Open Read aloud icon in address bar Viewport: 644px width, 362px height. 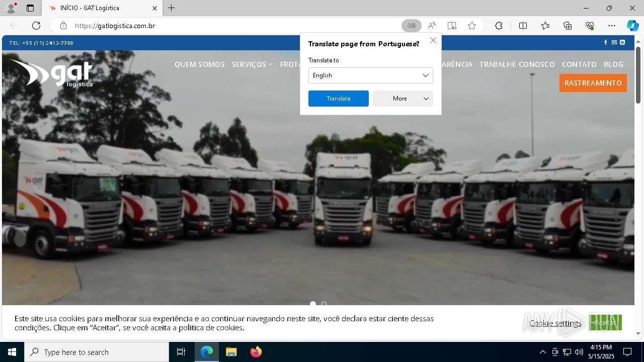tap(432, 26)
